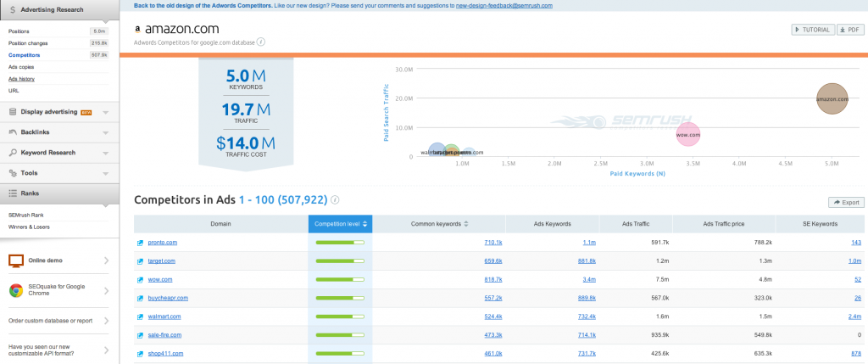
Task: Click the Advertising Research dollar icon
Action: [12, 9]
